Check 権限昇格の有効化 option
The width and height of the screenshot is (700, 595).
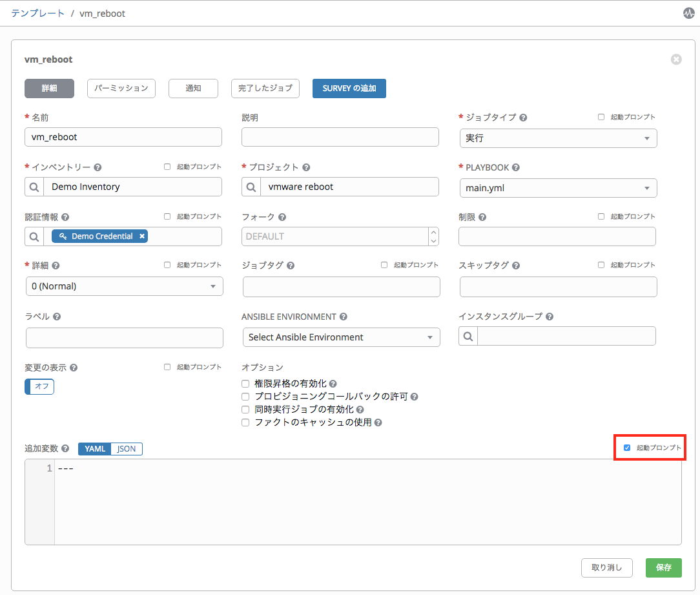click(x=245, y=384)
